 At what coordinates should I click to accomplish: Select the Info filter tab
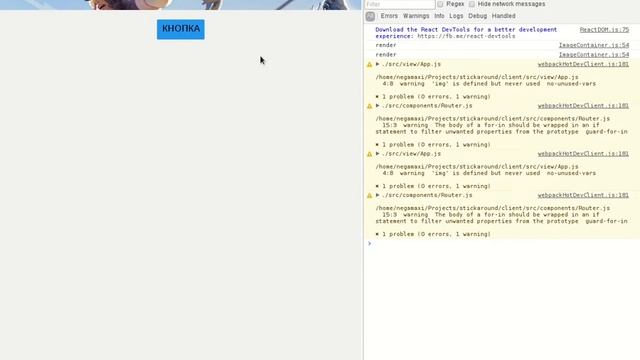tap(439, 16)
